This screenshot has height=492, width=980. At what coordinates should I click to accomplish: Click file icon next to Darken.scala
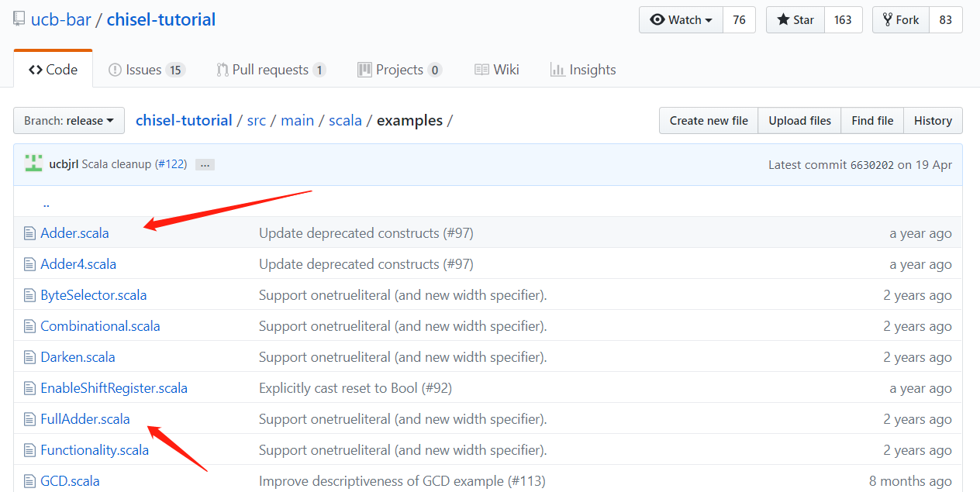(29, 357)
